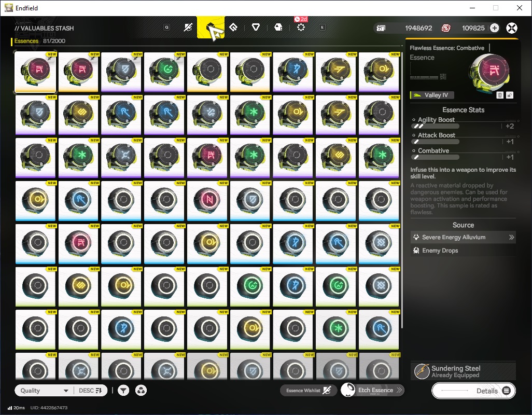Screen dimensions: 532x415
Task: Click the UID: 4422567473 text
Action: point(49,408)
